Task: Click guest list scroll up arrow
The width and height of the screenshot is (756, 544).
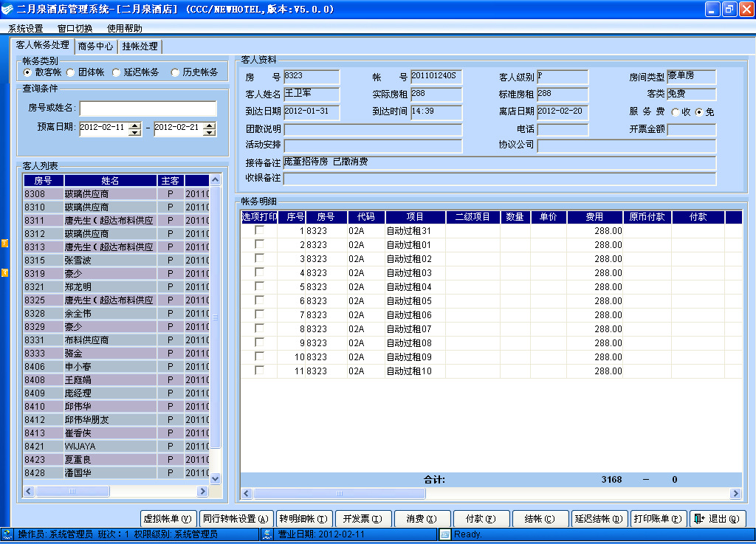Action: [x=215, y=180]
